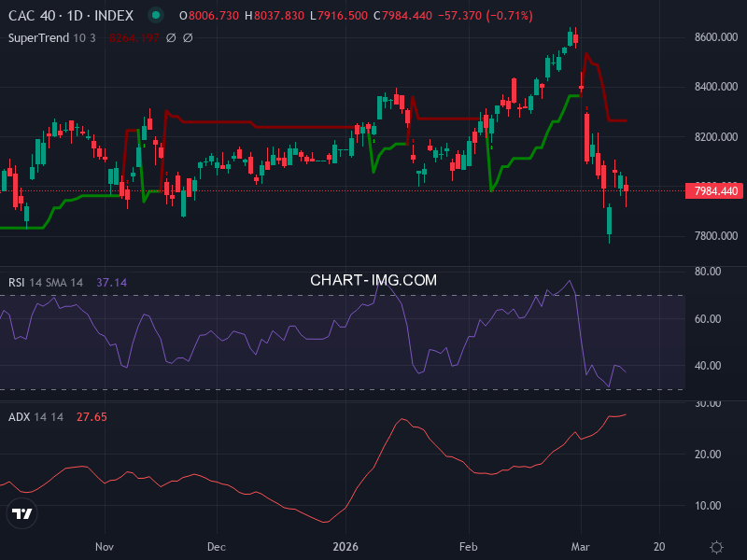Expand the CAC 40 symbol selector

[31, 15]
